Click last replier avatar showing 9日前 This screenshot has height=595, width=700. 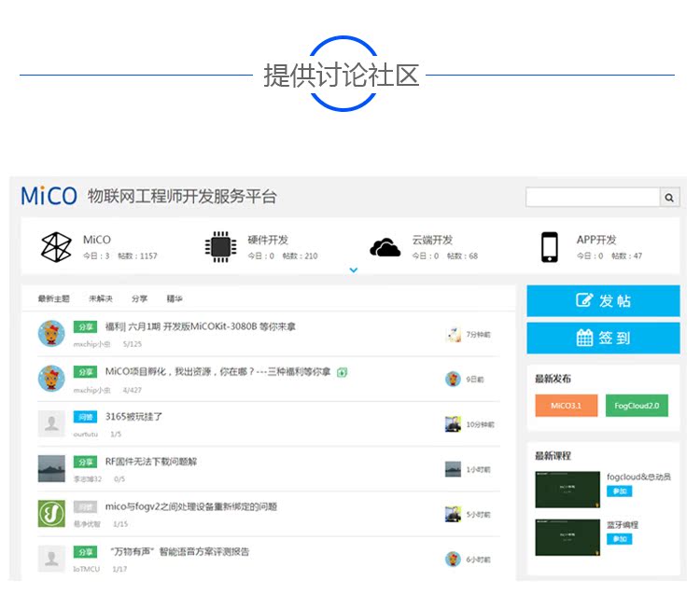coord(453,380)
